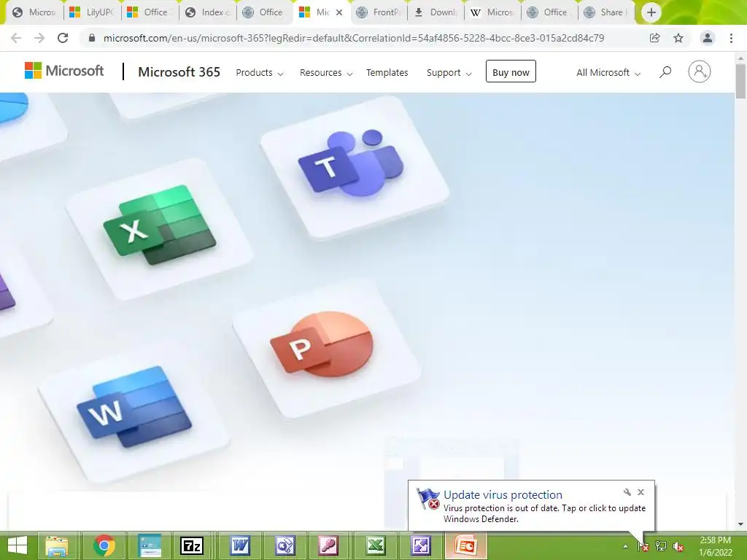Image resolution: width=747 pixels, height=560 pixels.
Task: Go back using the browser back arrow
Action: (16, 38)
